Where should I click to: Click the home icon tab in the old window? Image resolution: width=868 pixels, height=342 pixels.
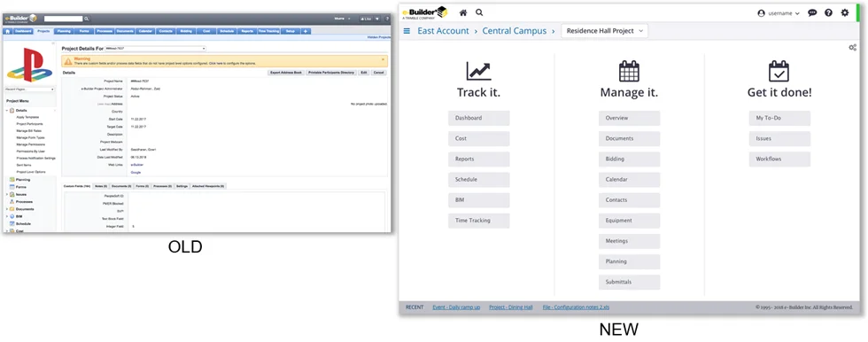tap(8, 32)
